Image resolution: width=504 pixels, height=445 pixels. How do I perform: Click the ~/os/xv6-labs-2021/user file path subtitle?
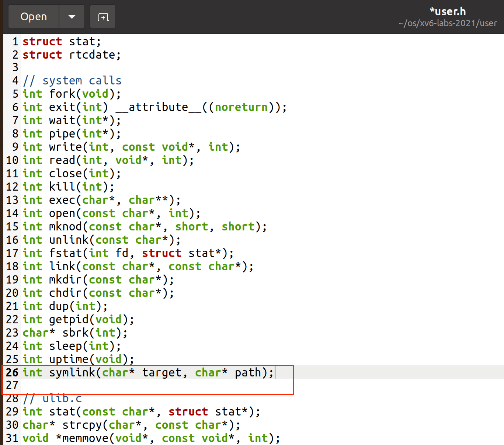pos(448,23)
